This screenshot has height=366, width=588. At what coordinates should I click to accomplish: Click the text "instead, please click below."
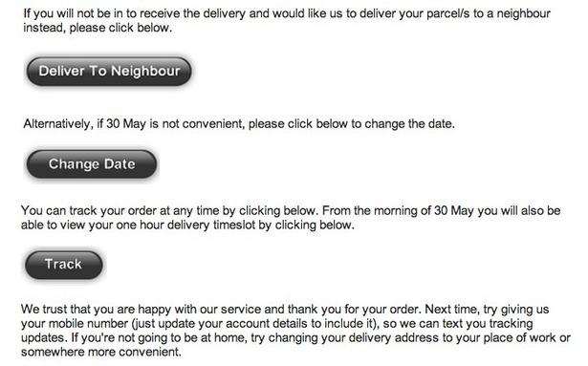[98, 28]
